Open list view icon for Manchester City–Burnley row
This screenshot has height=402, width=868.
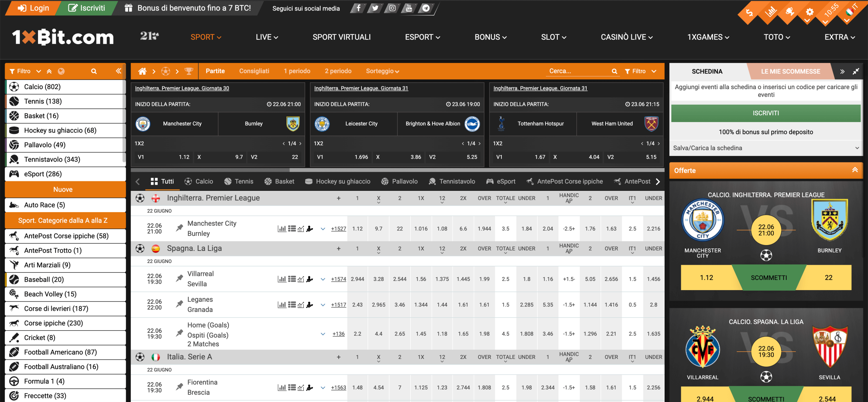coord(292,229)
